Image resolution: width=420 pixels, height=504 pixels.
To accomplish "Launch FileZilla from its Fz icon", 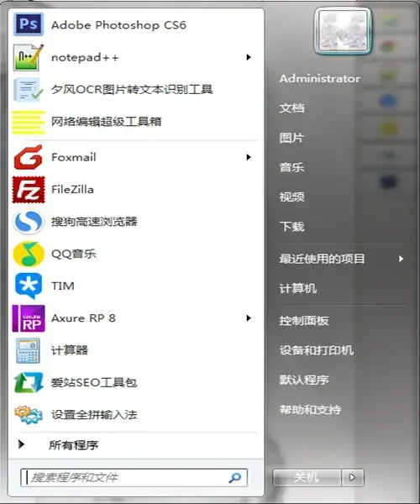I will point(29,190).
